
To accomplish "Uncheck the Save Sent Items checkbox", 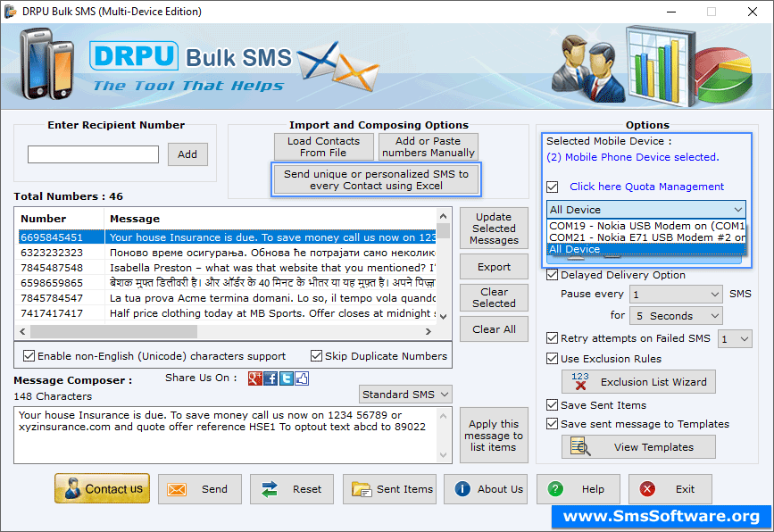I will pyautogui.click(x=553, y=405).
